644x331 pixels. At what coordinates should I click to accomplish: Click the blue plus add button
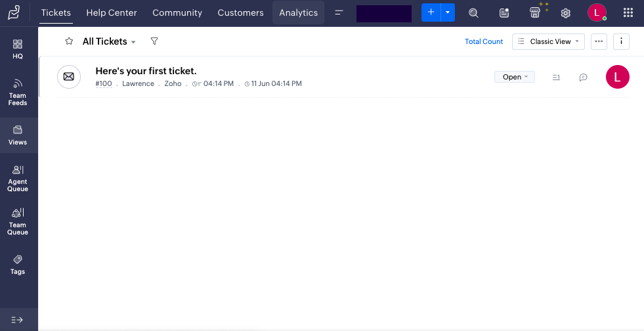pos(431,12)
